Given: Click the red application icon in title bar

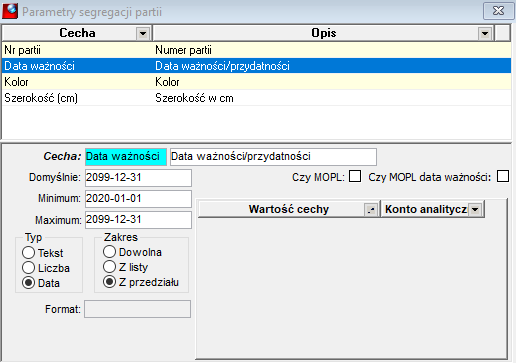Looking at the screenshot, I should 10,11.
